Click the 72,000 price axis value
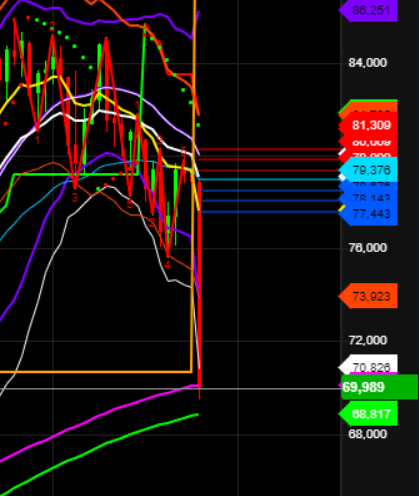Viewport: 419px width, 496px height. point(368,340)
